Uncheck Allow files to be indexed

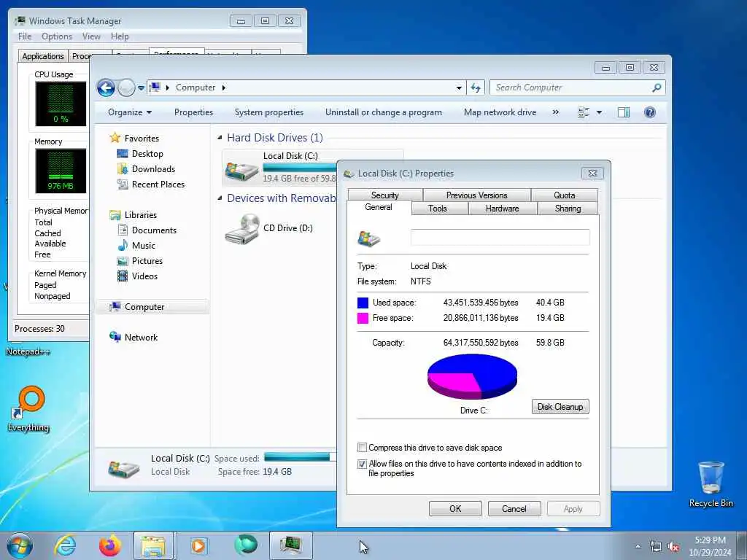362,464
